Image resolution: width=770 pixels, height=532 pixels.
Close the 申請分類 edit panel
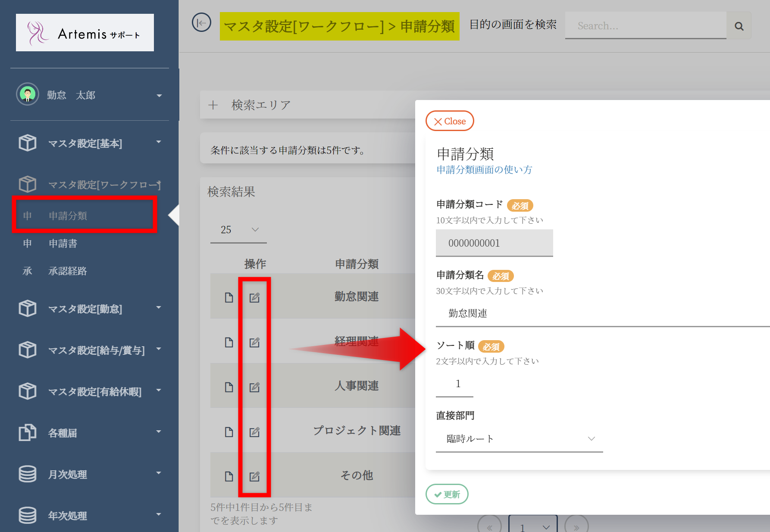click(450, 121)
